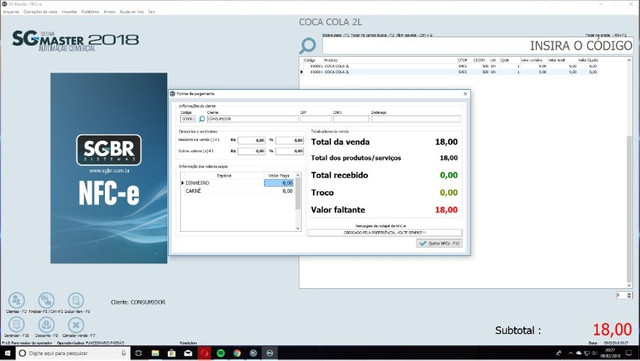Click payment list scrollbar up arrow
The image size is (640, 361).
pyautogui.click(x=298, y=175)
